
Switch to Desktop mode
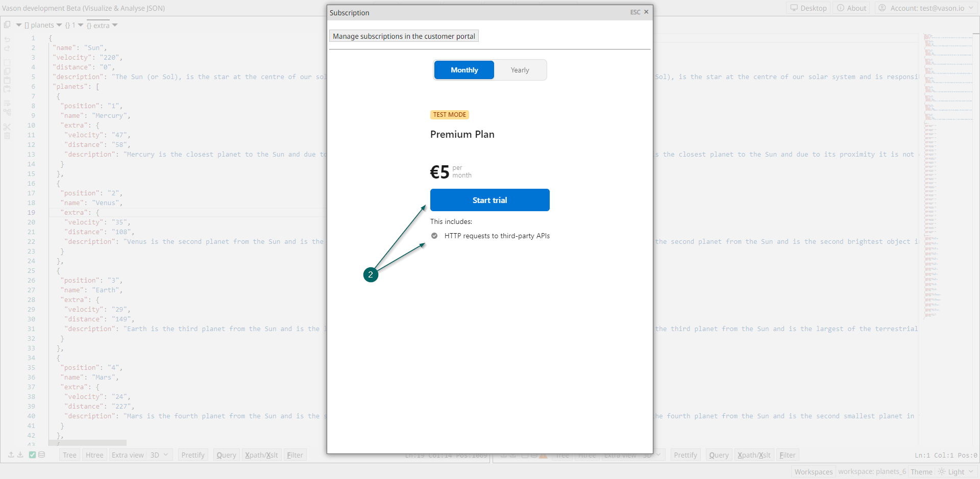point(808,8)
